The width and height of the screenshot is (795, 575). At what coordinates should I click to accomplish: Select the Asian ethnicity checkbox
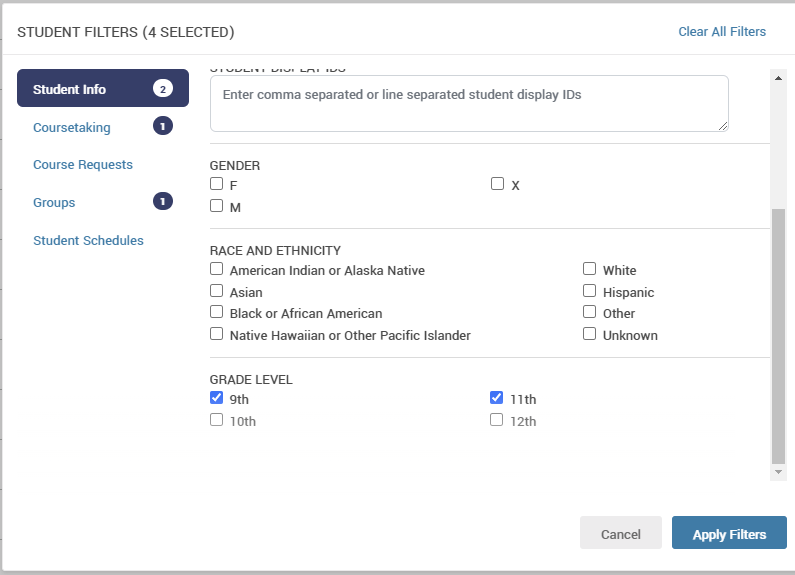coord(217,291)
